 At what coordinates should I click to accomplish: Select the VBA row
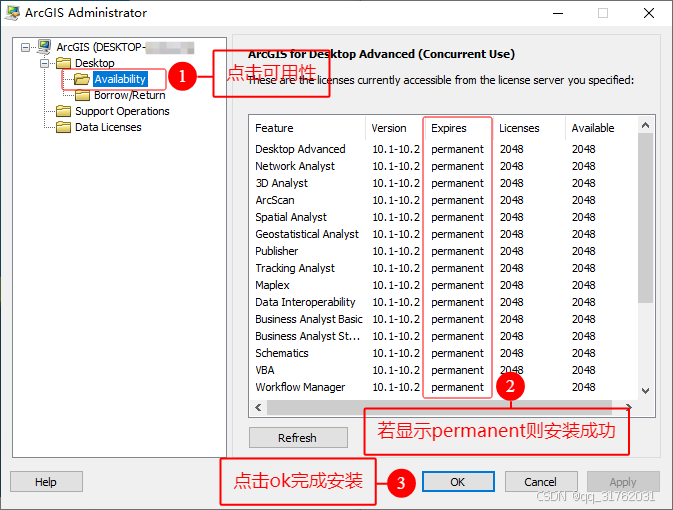pos(444,370)
